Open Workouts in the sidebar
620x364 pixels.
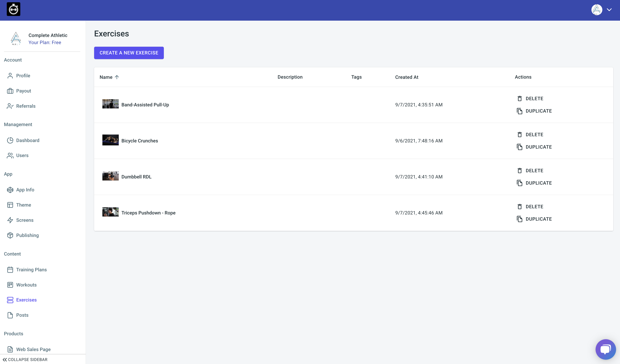click(x=26, y=285)
